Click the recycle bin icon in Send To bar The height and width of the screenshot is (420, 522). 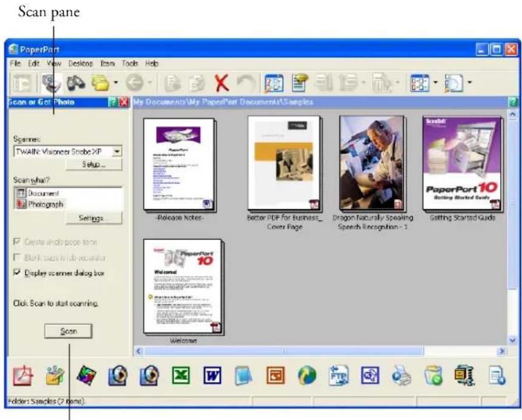tap(433, 376)
